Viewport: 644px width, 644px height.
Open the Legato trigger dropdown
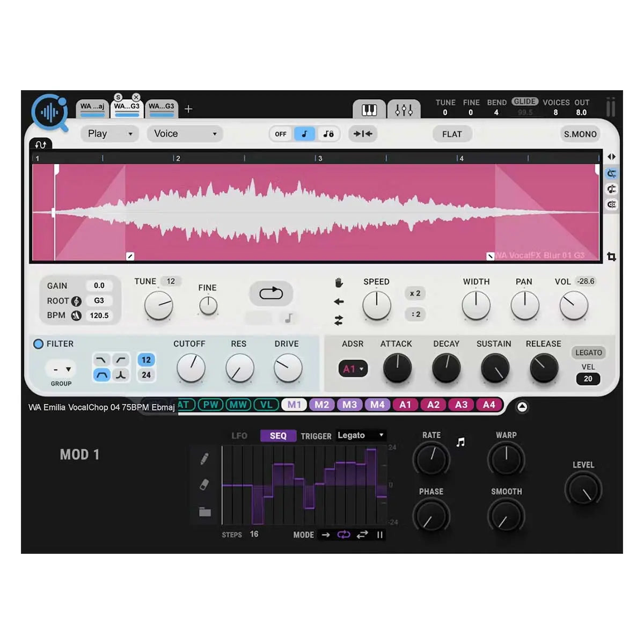click(360, 435)
